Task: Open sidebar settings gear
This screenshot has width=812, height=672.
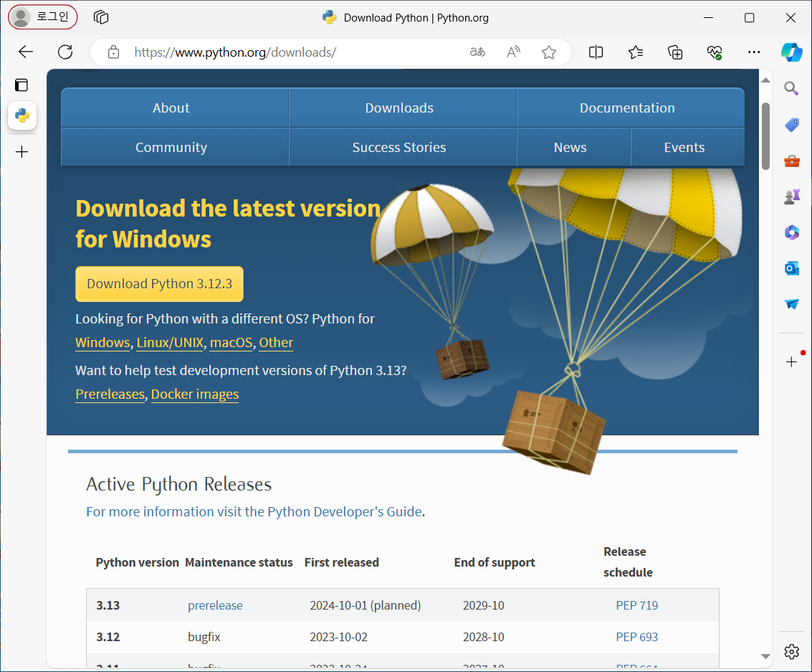Action: (791, 651)
